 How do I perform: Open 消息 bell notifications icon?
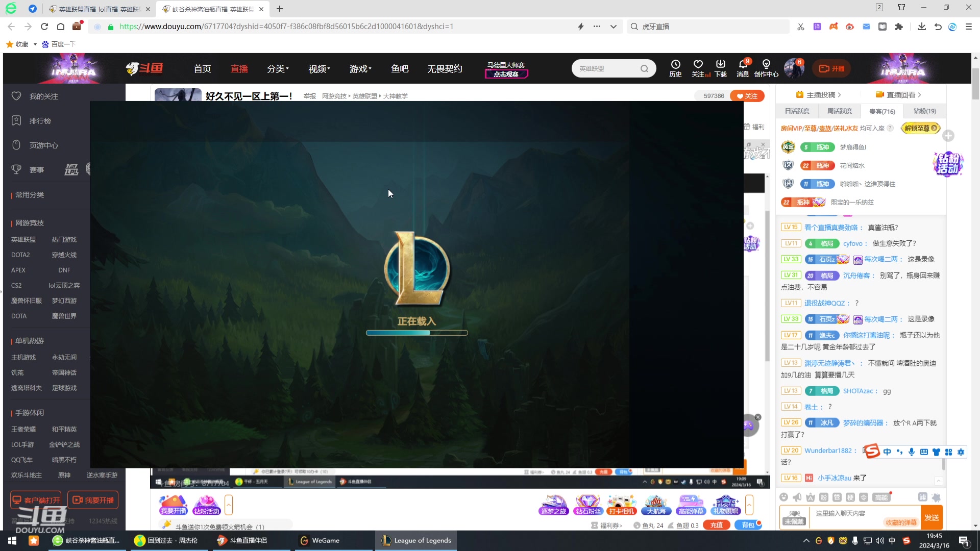[x=743, y=64]
